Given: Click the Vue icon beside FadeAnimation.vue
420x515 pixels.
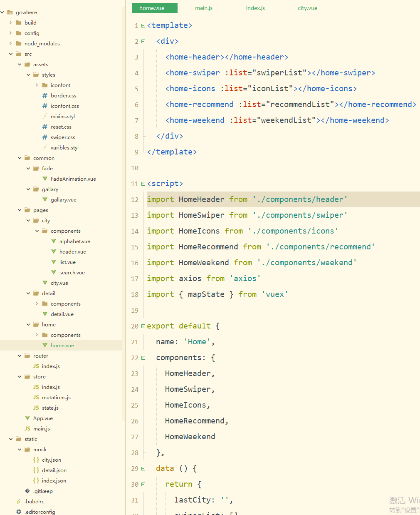Looking at the screenshot, I should click(45, 179).
